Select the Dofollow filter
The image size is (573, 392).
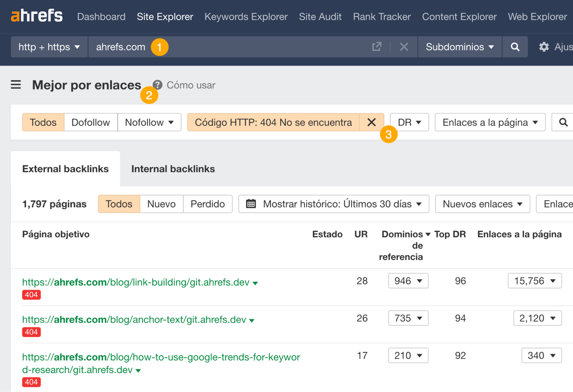[91, 122]
